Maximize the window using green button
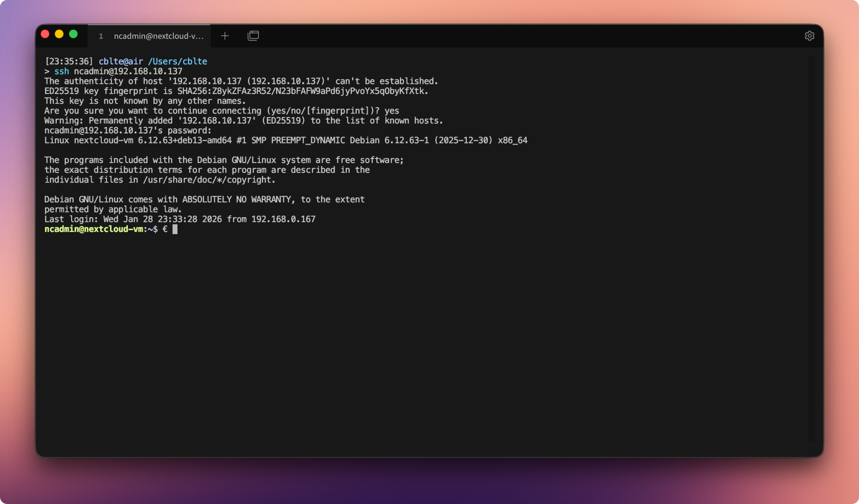Image resolution: width=859 pixels, height=504 pixels. pos(74,34)
